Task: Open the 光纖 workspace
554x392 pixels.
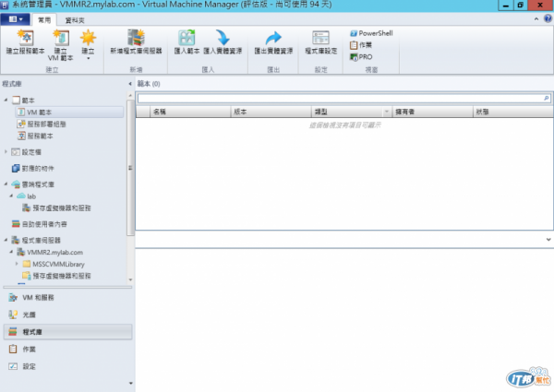Action: [67, 315]
